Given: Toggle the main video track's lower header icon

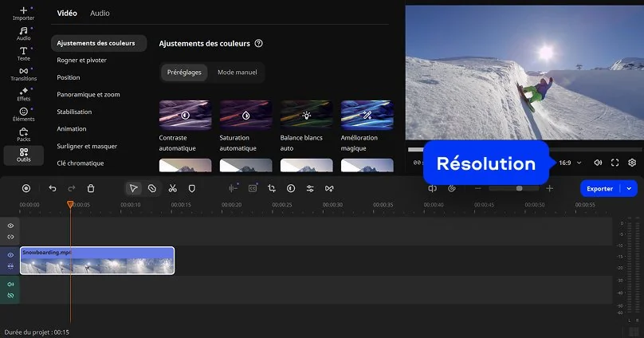Looking at the screenshot, I should click(10, 266).
